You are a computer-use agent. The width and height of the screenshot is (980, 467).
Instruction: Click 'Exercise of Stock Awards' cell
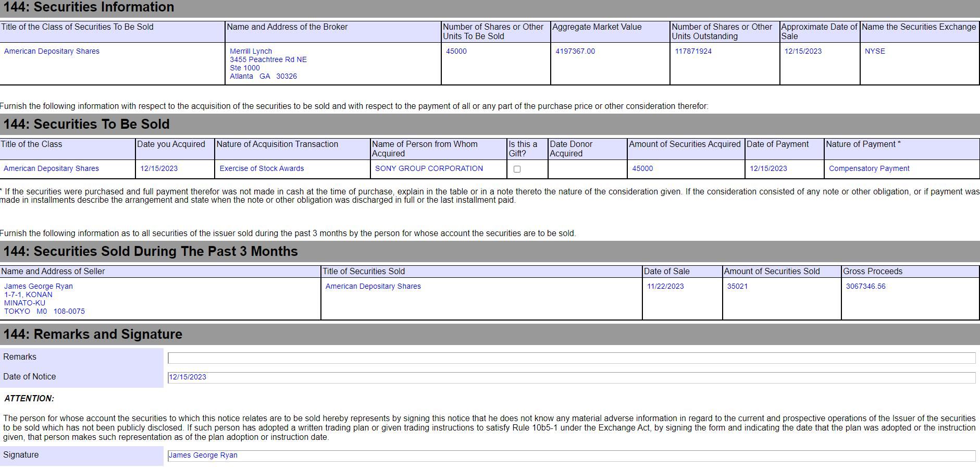262,168
